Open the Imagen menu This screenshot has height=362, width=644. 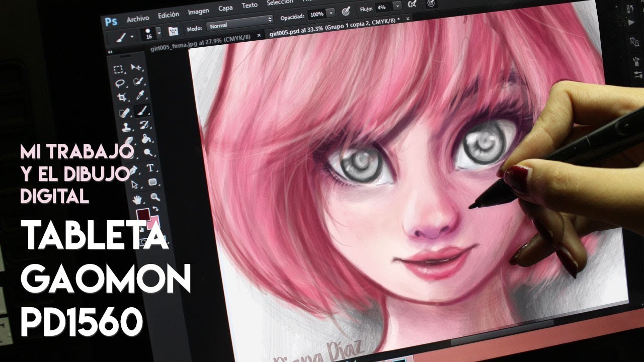pyautogui.click(x=198, y=12)
